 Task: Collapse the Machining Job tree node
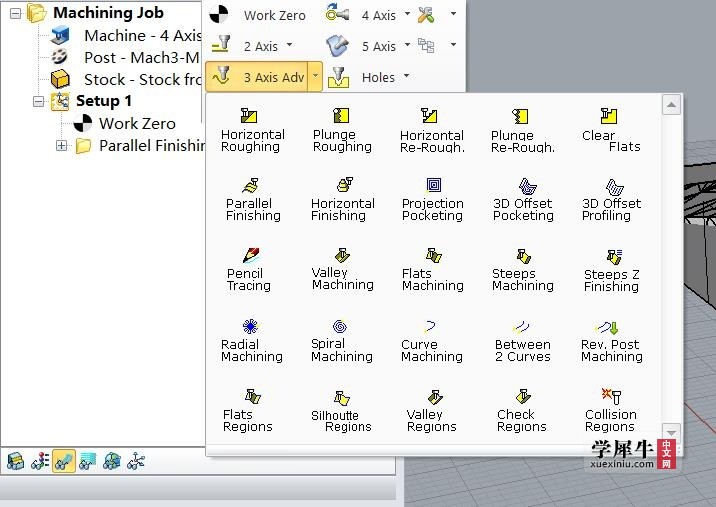click(x=16, y=13)
